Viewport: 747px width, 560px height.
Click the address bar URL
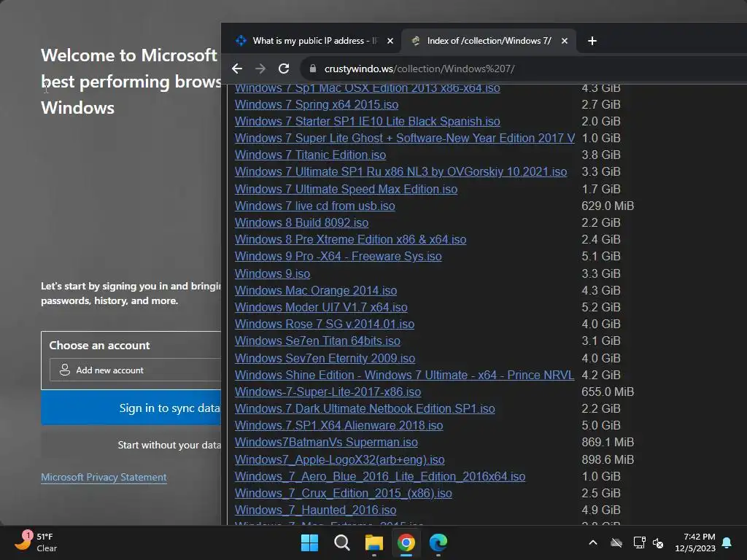click(419, 69)
